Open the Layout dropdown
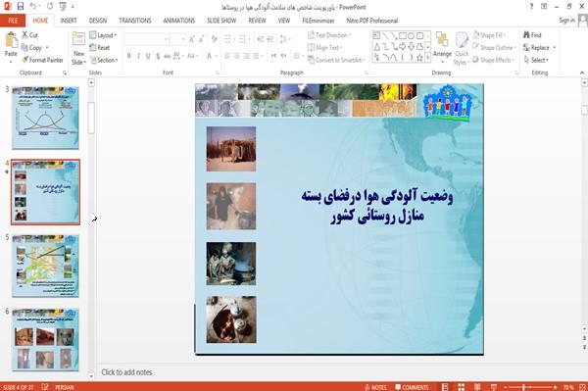588x391 pixels. (103, 35)
